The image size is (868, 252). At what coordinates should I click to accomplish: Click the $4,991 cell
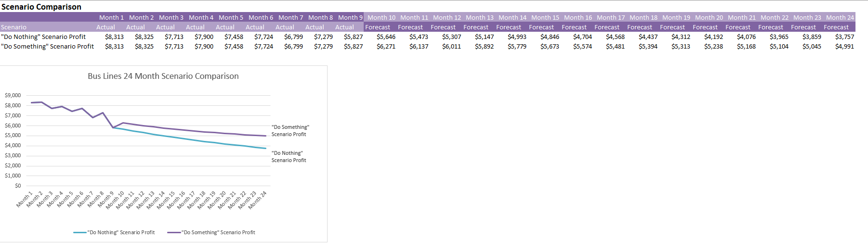[844, 47]
